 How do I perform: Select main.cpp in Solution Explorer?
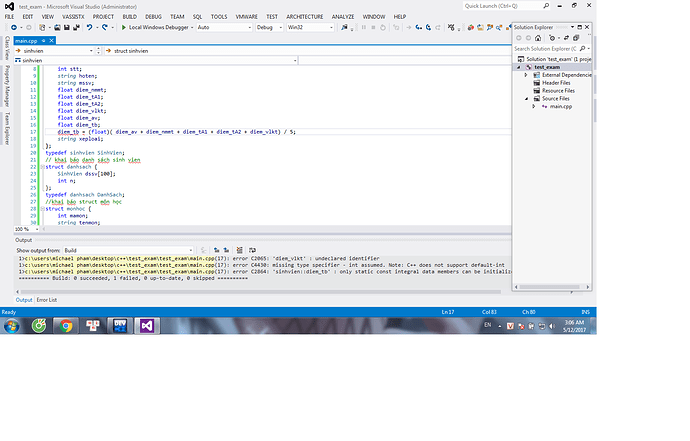click(560, 107)
